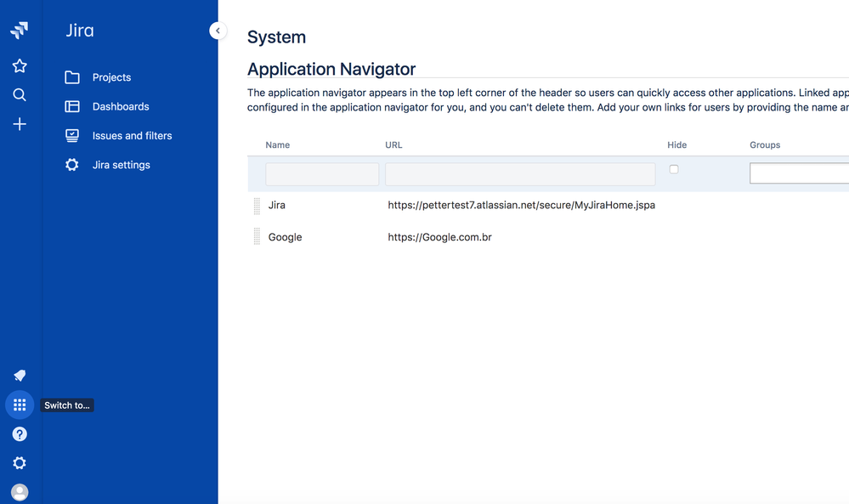Open the Google.com.br link

pyautogui.click(x=439, y=237)
